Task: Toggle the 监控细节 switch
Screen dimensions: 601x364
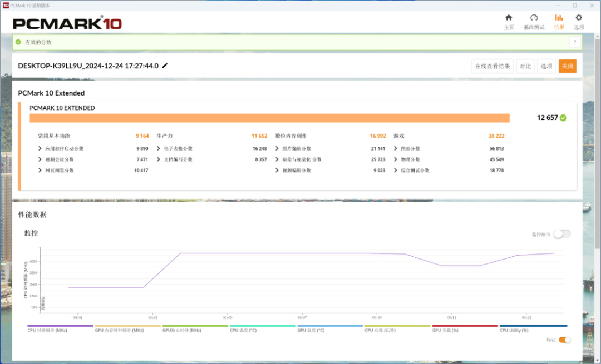Action: pyautogui.click(x=562, y=234)
